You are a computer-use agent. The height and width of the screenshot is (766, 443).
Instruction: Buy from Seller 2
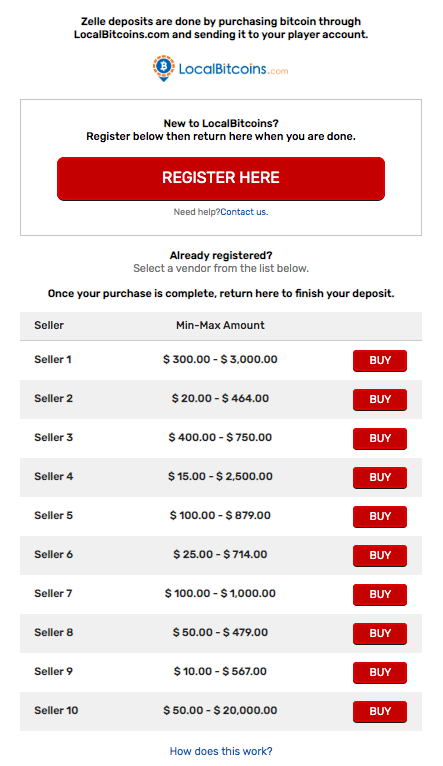tap(380, 400)
